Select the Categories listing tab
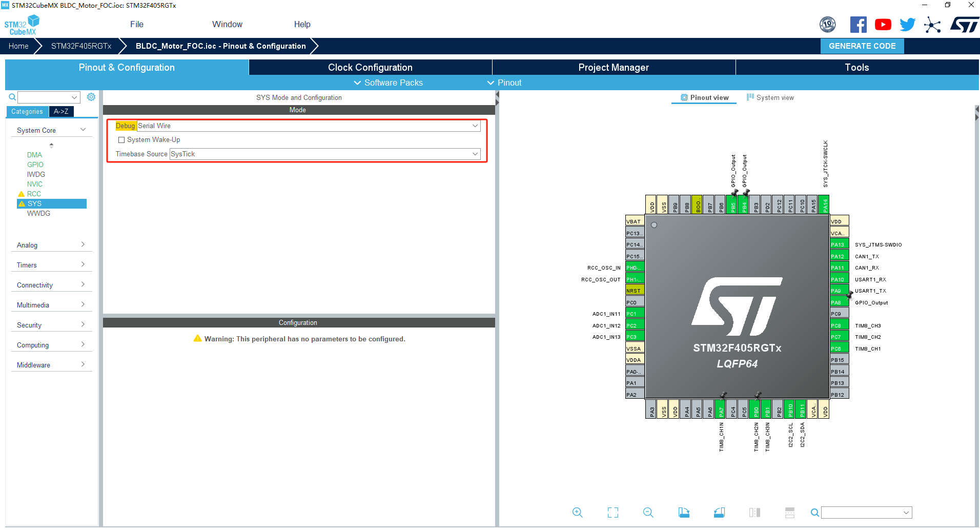Screen dimensions: 980x532 click(27, 111)
